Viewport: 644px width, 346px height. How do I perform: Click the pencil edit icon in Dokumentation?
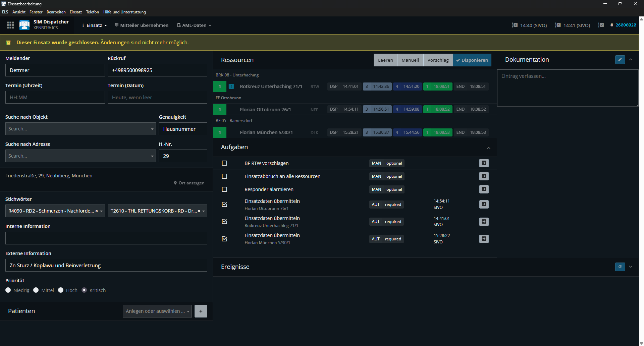click(x=620, y=60)
